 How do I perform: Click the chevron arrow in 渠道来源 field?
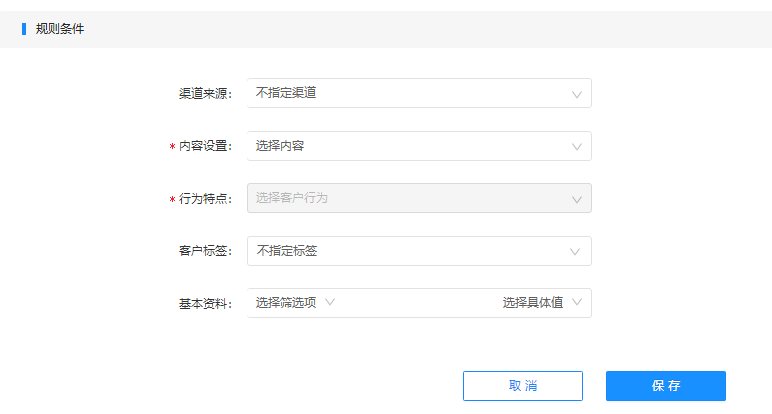pyautogui.click(x=577, y=95)
